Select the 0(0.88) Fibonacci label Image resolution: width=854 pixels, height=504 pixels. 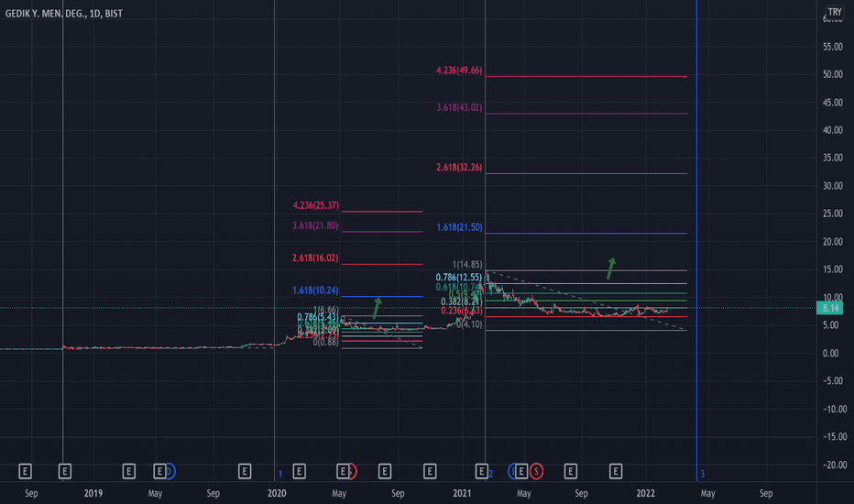click(325, 342)
